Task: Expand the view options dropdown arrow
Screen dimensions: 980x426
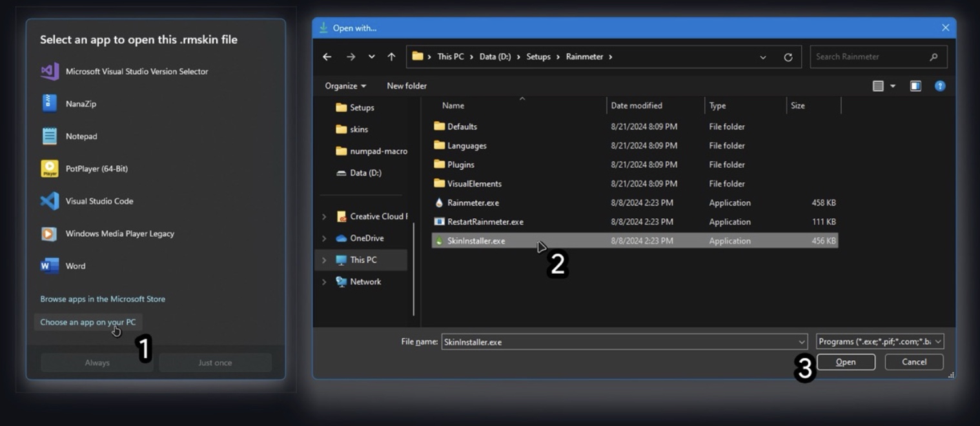Action: (893, 85)
